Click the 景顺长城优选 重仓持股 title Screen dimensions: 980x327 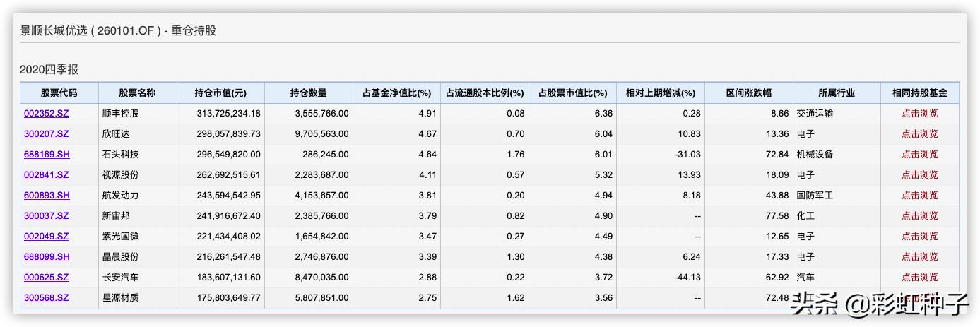coord(118,30)
